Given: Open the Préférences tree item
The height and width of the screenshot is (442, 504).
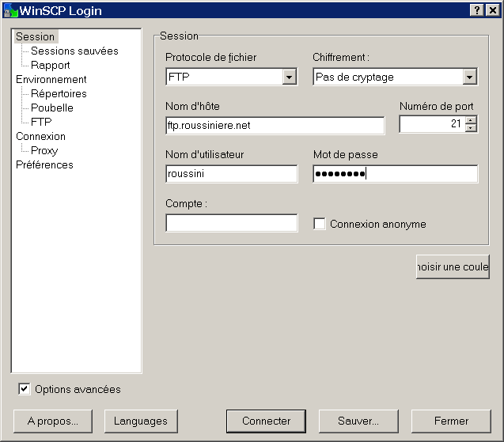Looking at the screenshot, I should coord(44,164).
